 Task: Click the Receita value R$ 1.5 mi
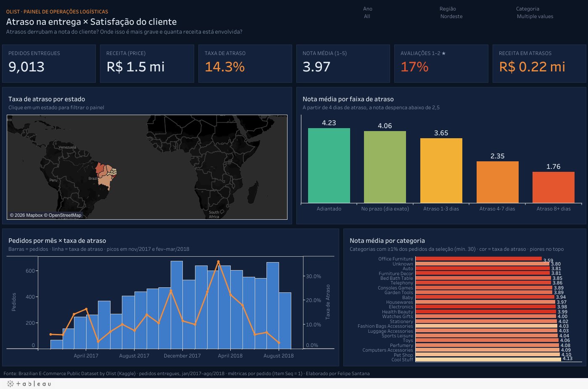click(135, 67)
